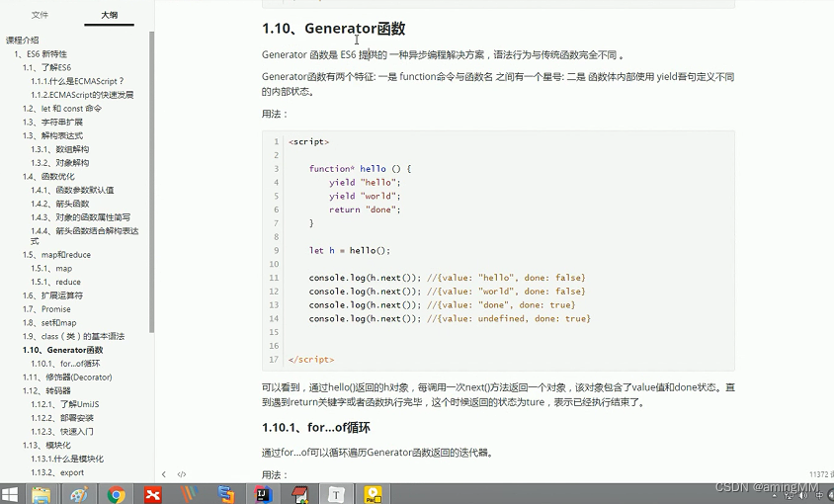Open Google Chrome in the taskbar
The height and width of the screenshot is (504, 834).
tap(116, 494)
